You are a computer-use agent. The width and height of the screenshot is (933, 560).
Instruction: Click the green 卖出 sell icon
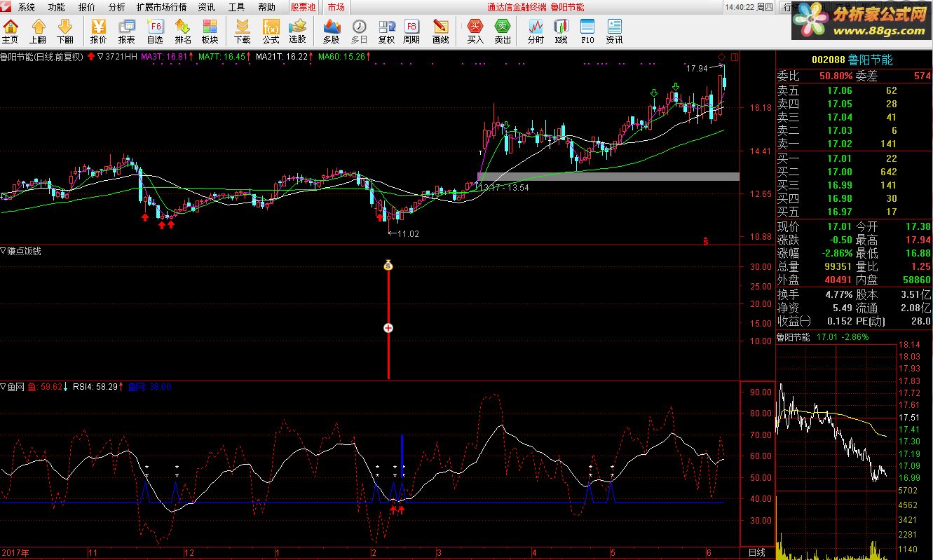tap(503, 32)
